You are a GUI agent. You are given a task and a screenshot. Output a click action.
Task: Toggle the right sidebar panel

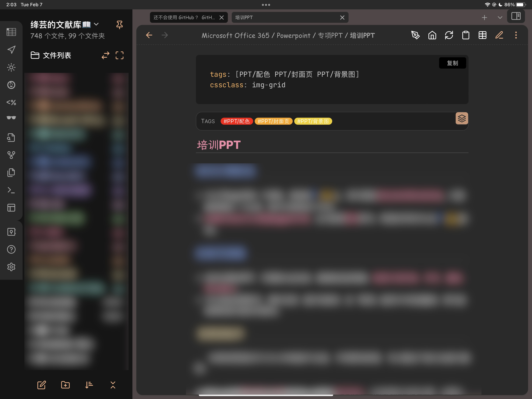[x=516, y=16]
